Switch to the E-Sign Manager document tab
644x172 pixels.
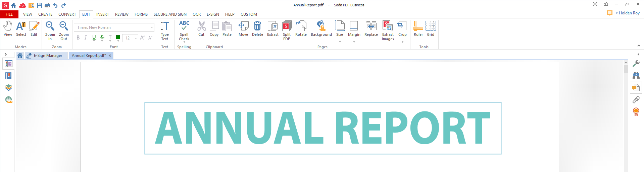46,56
